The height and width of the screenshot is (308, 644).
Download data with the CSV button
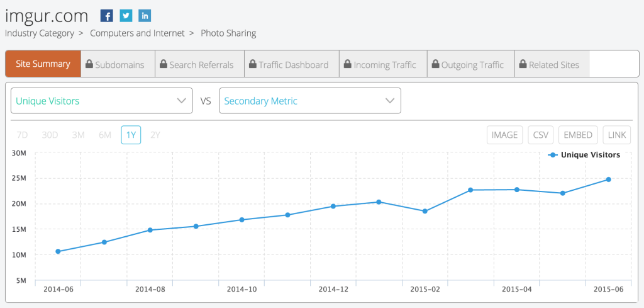tap(540, 135)
